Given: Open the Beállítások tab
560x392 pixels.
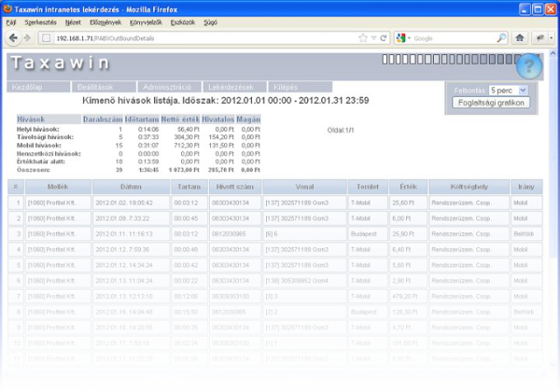Looking at the screenshot, I should 104,87.
